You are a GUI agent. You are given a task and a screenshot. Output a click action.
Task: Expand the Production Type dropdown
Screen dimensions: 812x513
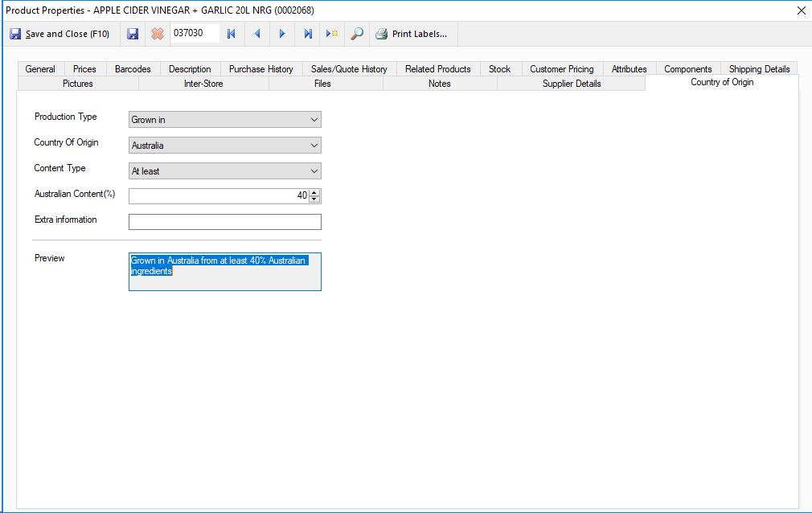click(x=314, y=120)
